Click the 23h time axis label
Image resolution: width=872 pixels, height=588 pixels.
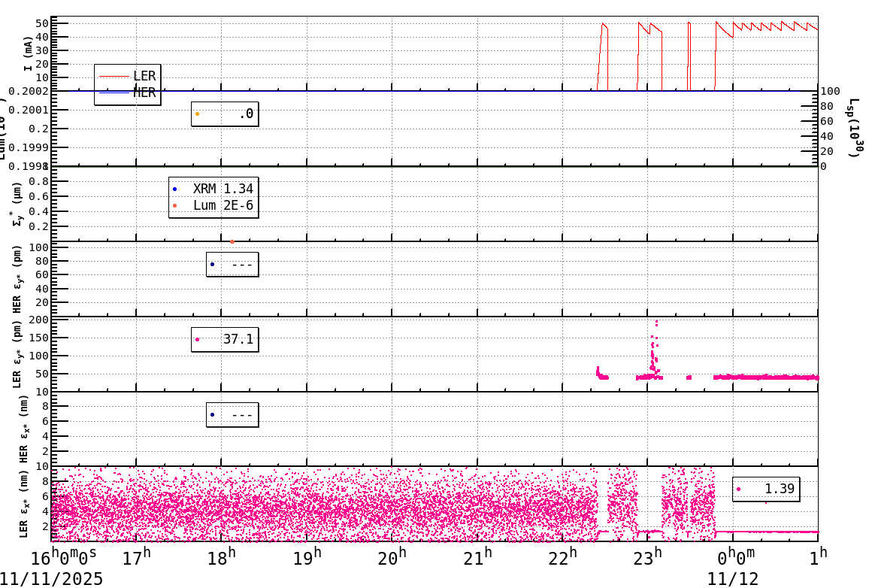[648, 558]
